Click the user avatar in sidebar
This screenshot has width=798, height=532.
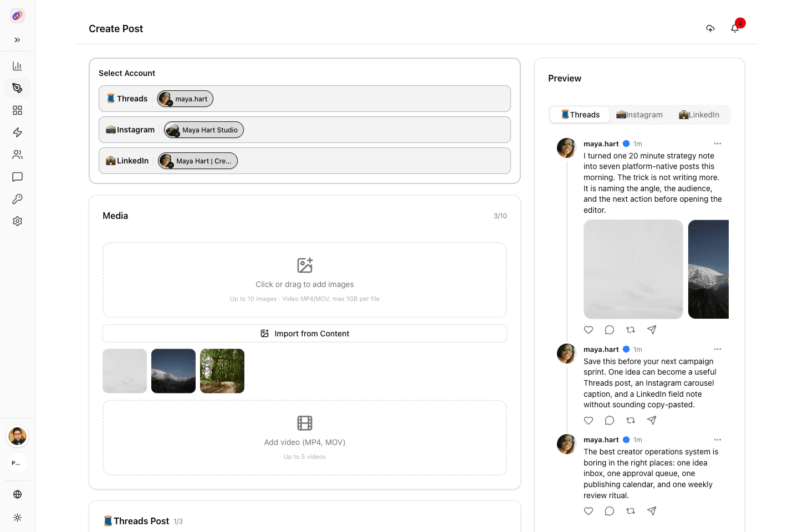click(17, 437)
